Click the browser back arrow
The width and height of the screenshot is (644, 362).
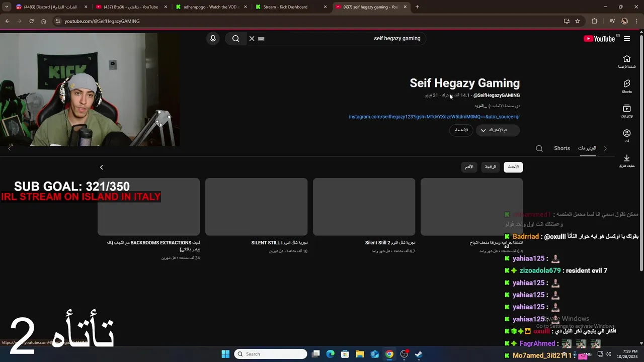click(7, 21)
